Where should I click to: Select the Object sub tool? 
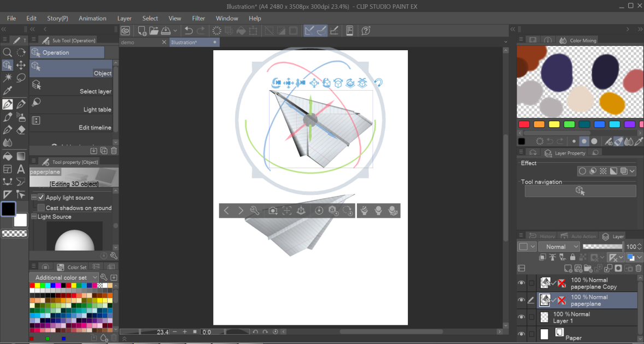coord(71,68)
